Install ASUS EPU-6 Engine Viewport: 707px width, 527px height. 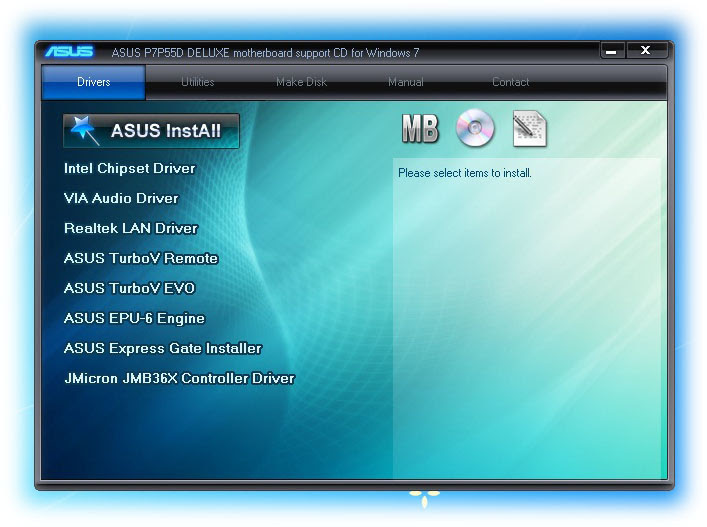pyautogui.click(x=134, y=318)
